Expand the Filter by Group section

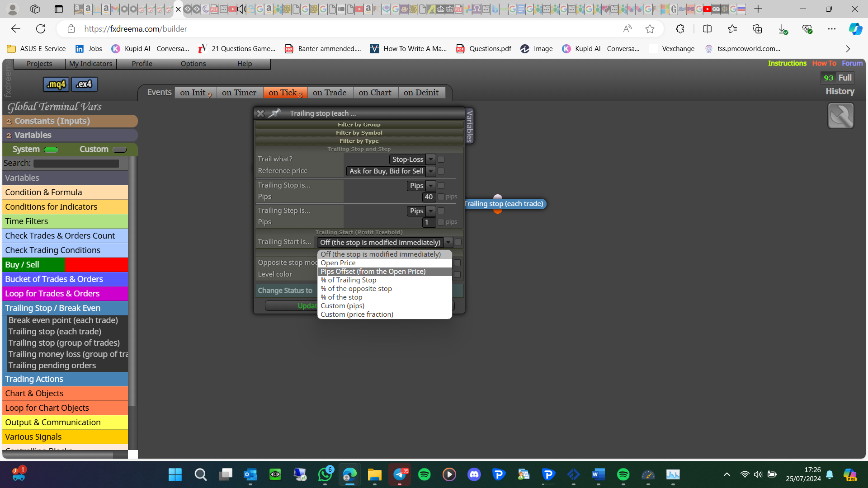click(359, 125)
